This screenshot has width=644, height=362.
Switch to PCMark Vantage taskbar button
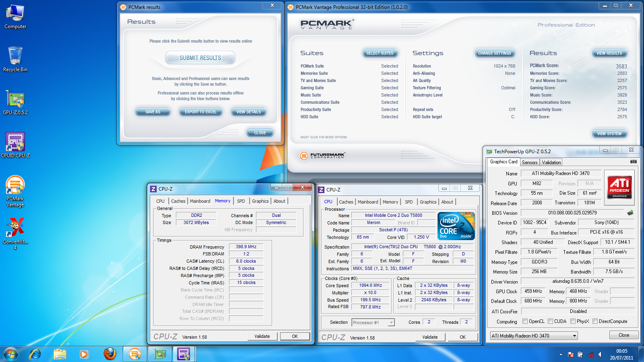point(134,354)
